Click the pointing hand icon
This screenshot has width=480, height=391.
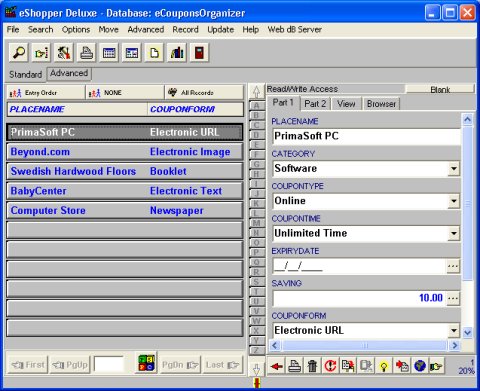(x=437, y=366)
